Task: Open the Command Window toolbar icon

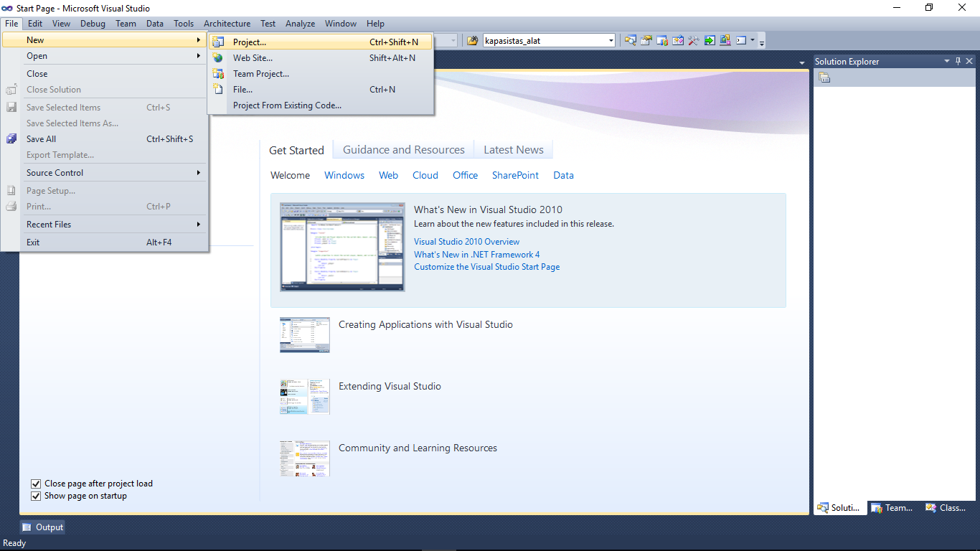Action: coord(740,40)
